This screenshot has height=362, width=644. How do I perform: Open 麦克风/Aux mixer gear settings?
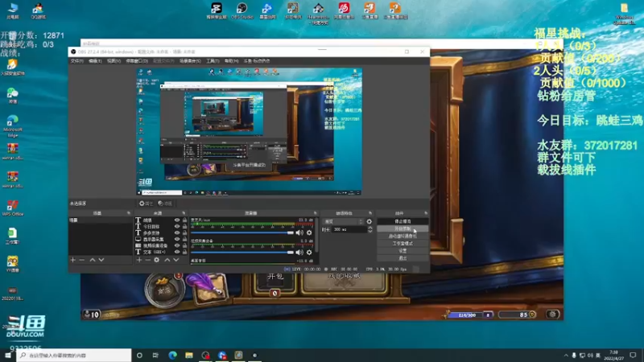coord(309,232)
